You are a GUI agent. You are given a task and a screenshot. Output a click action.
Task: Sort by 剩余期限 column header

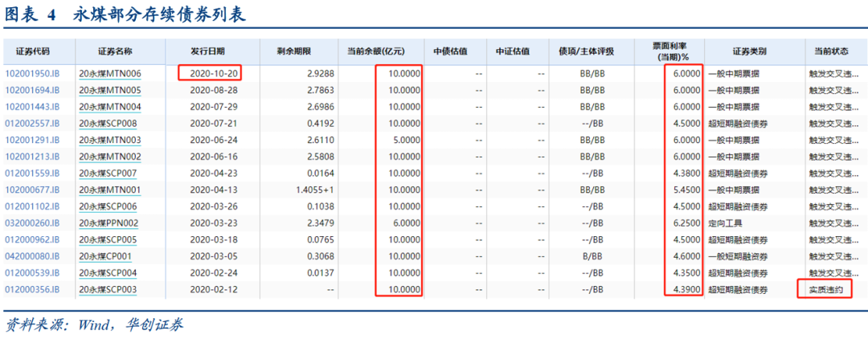pos(294,51)
